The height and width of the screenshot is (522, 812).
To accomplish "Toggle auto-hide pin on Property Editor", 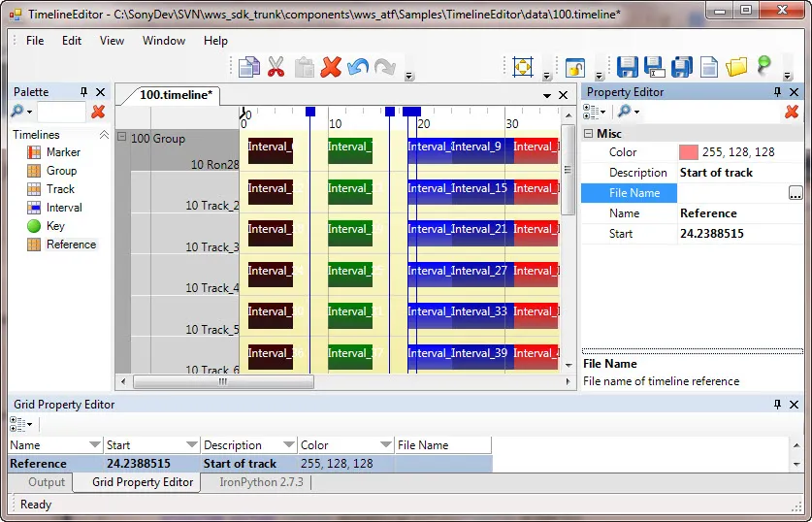I will [x=777, y=92].
